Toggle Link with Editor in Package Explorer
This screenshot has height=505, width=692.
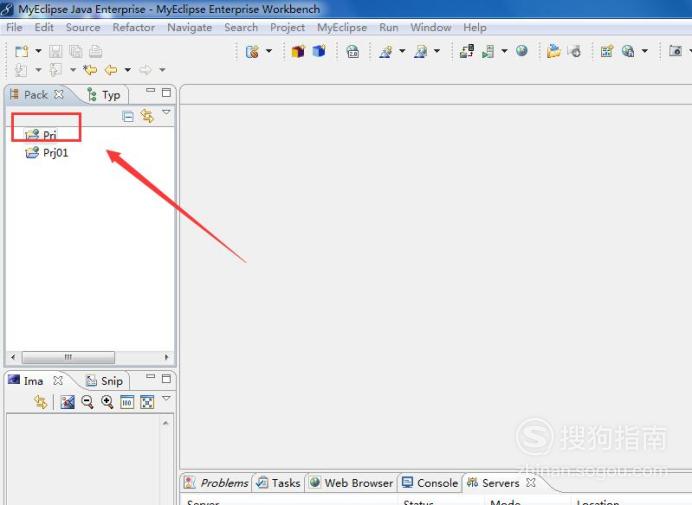(x=147, y=116)
